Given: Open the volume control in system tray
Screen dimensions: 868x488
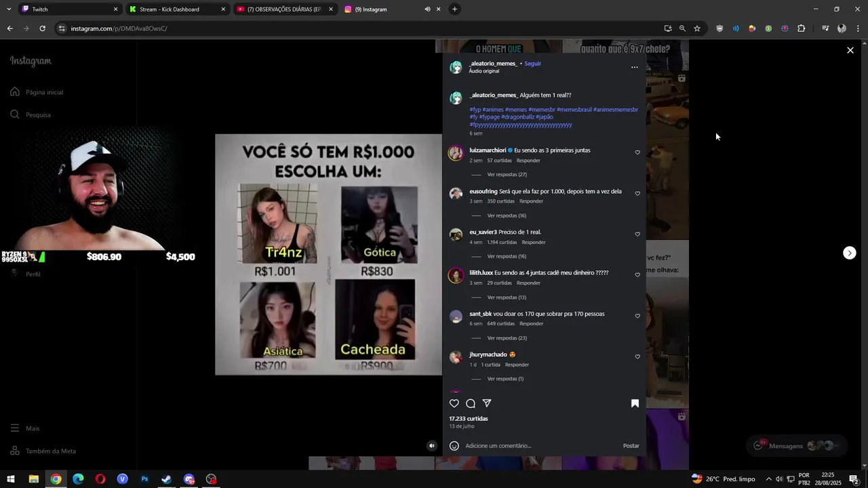Looking at the screenshot, I should pos(779,479).
